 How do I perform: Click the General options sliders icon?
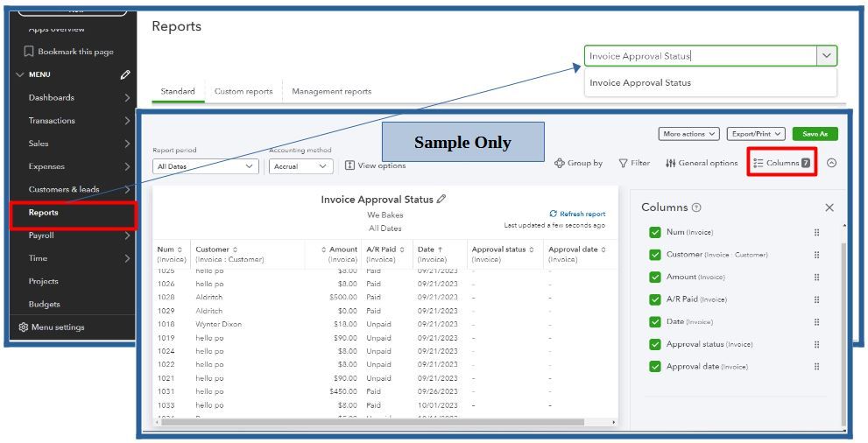[670, 163]
